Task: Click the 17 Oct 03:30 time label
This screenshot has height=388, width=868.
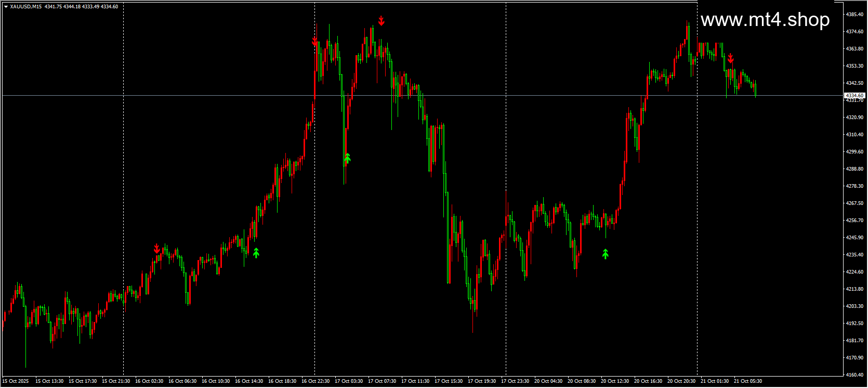Action: tap(349, 381)
